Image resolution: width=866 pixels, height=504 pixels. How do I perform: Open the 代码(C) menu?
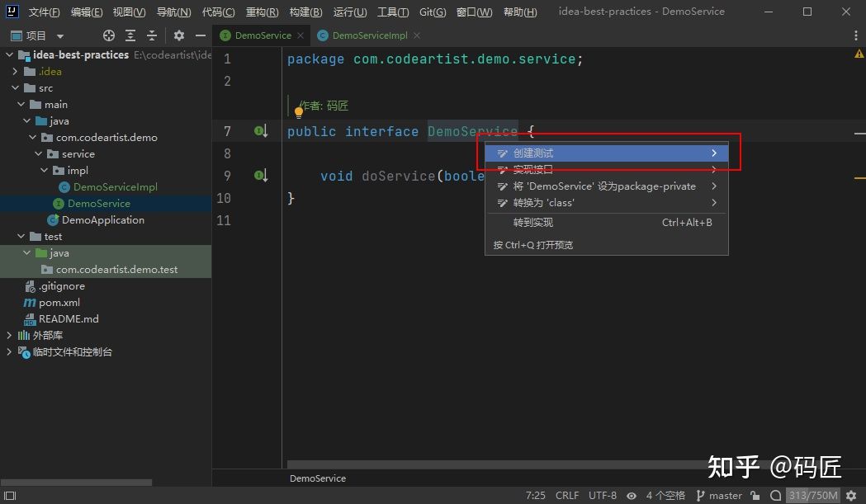coord(218,12)
